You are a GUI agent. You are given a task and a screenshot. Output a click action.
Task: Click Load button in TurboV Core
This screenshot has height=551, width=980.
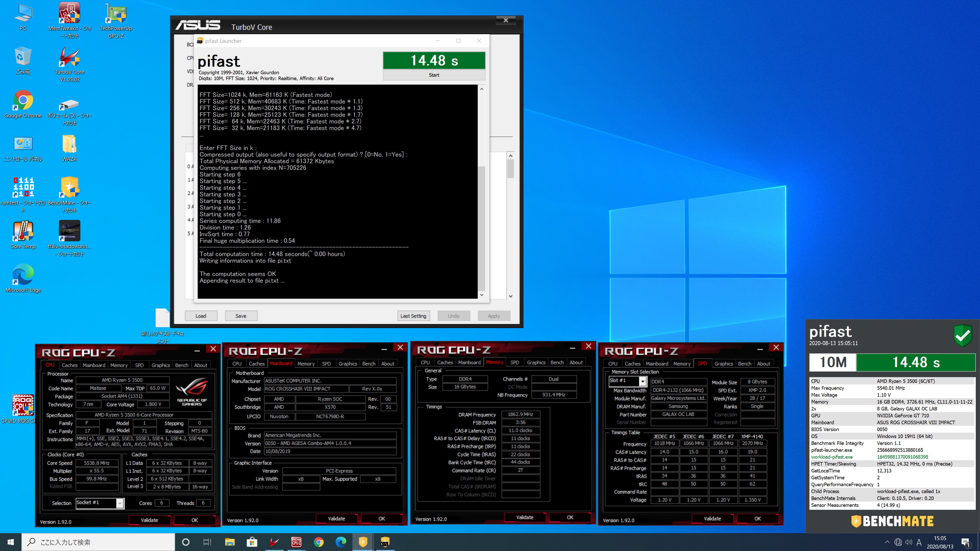(x=201, y=316)
